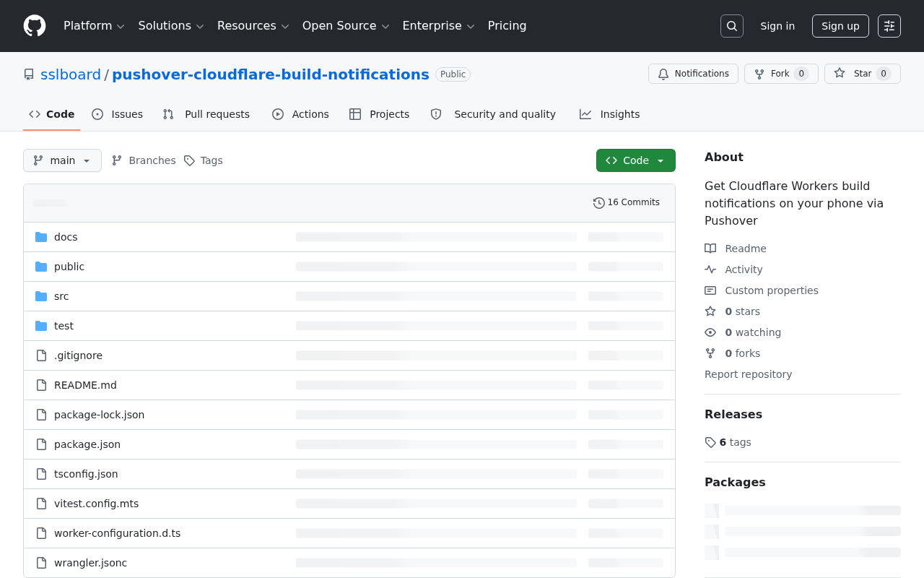The height and width of the screenshot is (578, 924).
Task: Click the Sign in link
Action: (777, 26)
